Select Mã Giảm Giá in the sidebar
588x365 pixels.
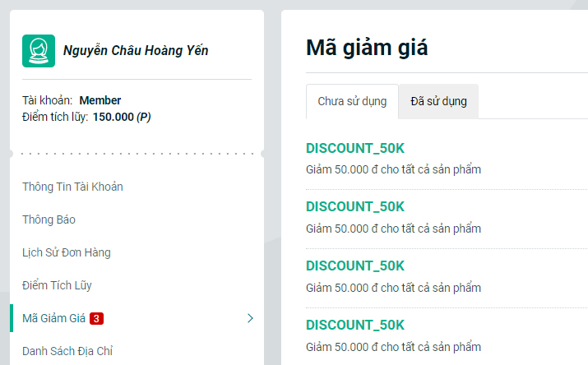[x=53, y=318]
